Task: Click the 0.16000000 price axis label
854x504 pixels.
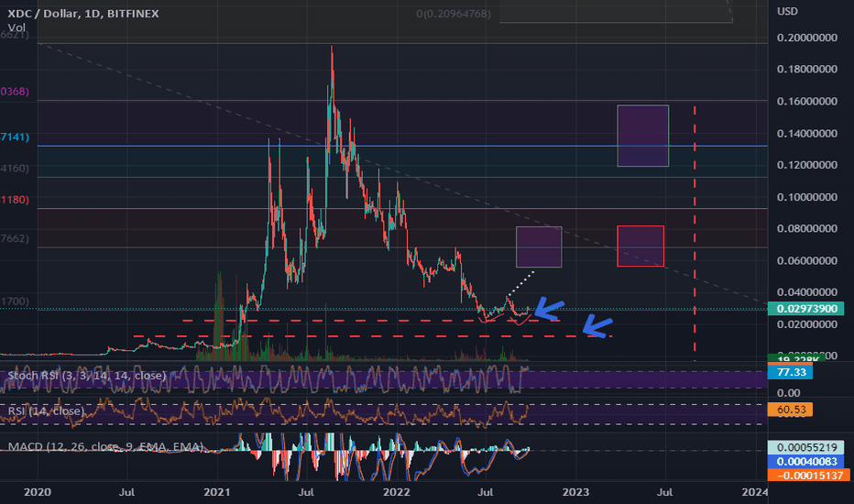Action: coord(807,102)
